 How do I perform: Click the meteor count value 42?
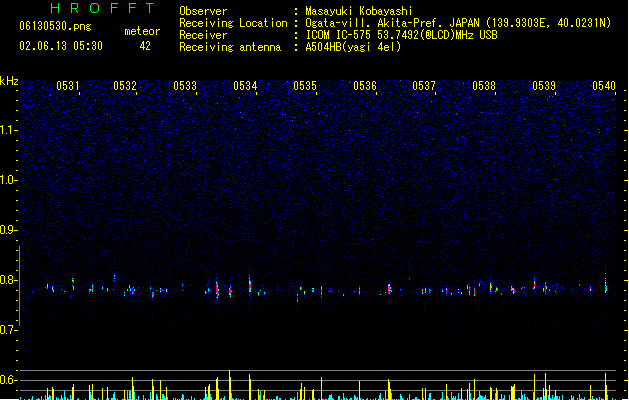pos(145,46)
